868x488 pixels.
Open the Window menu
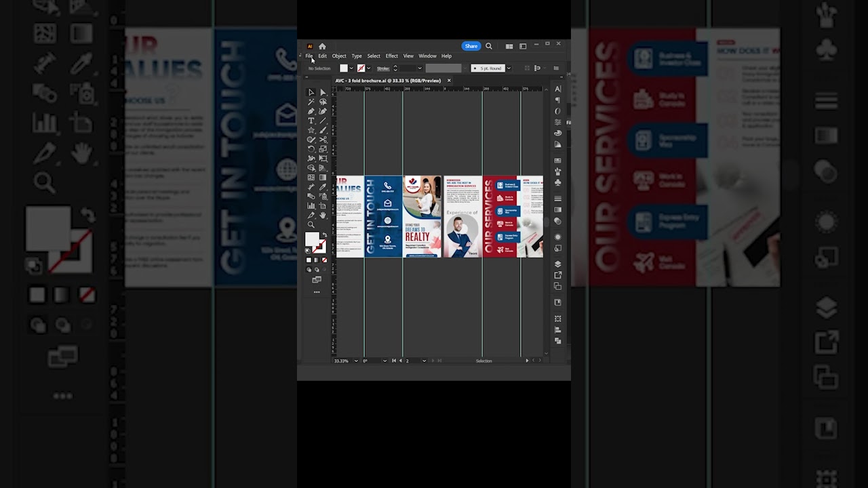pos(428,56)
